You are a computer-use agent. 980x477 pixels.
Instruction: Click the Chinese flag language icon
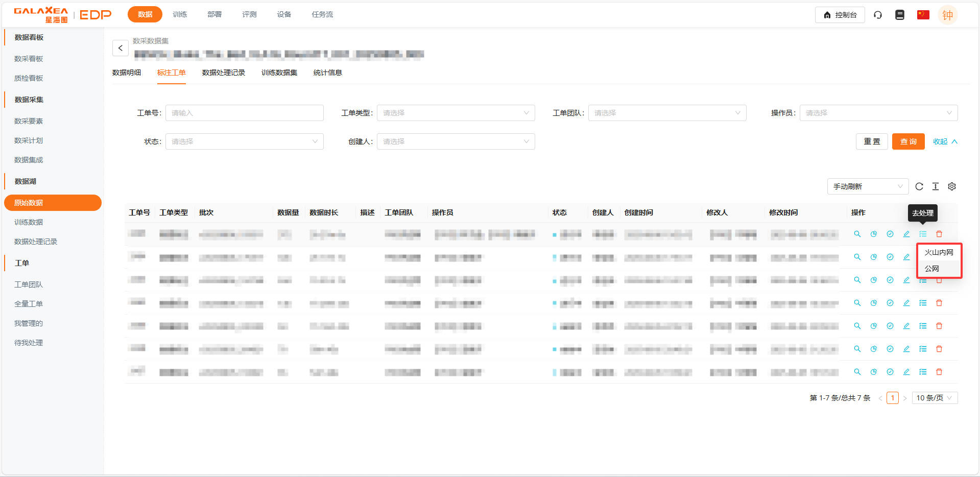coord(923,15)
